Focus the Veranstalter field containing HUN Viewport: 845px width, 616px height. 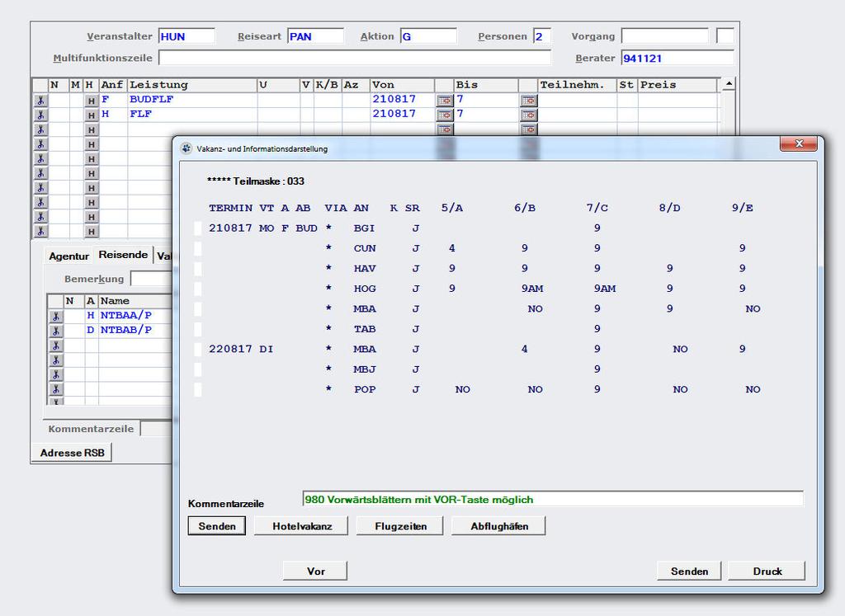click(x=186, y=36)
